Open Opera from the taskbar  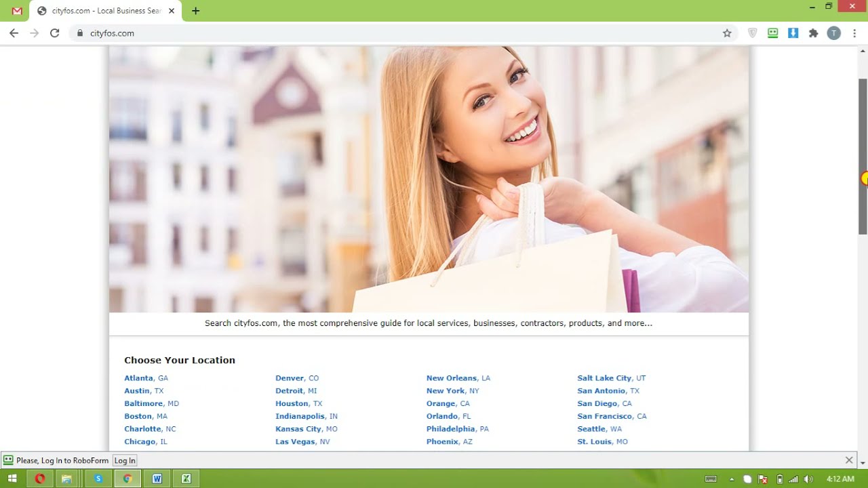click(x=40, y=479)
